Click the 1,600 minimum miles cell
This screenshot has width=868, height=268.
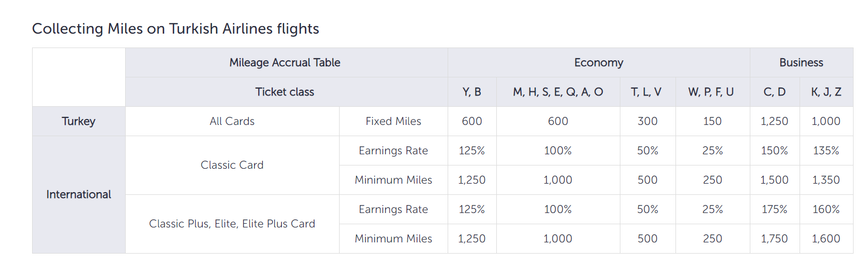click(x=826, y=239)
